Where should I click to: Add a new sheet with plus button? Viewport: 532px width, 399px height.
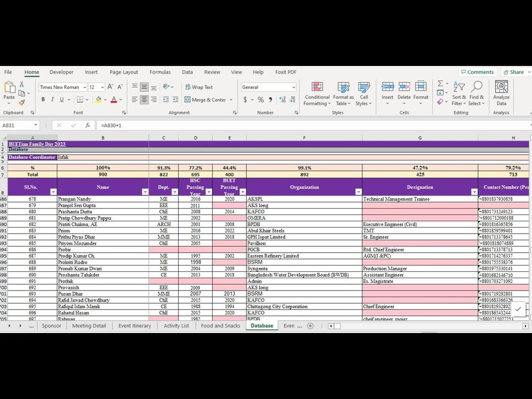coord(310,326)
